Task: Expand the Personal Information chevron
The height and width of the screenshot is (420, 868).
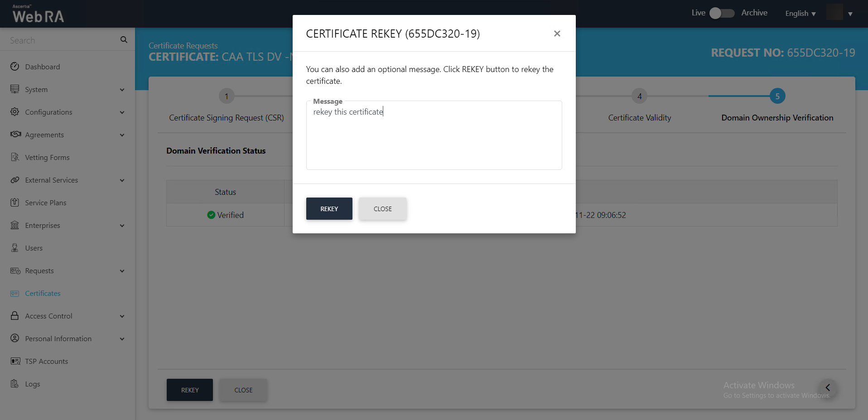Action: (122, 339)
